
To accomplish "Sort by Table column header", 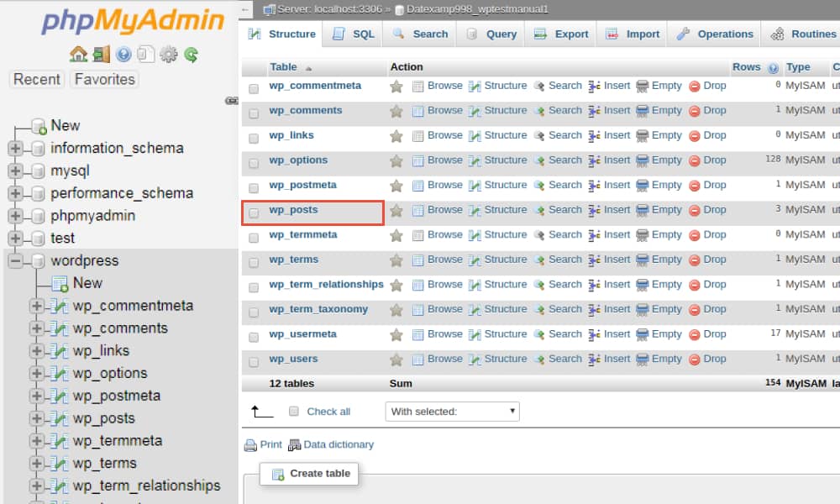I will point(283,67).
